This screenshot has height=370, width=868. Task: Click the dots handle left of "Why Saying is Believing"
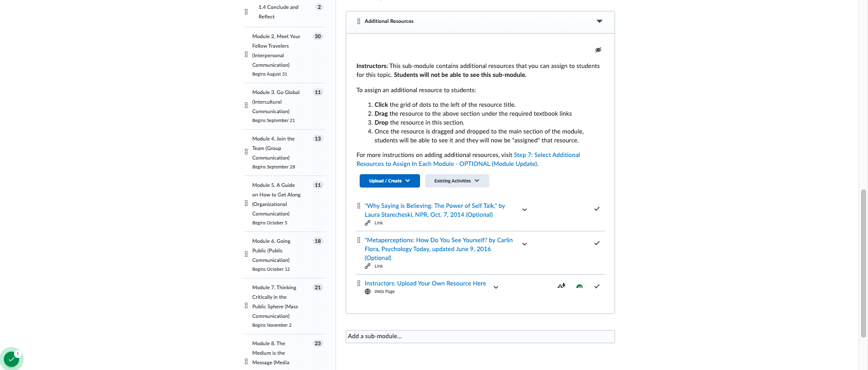359,205
